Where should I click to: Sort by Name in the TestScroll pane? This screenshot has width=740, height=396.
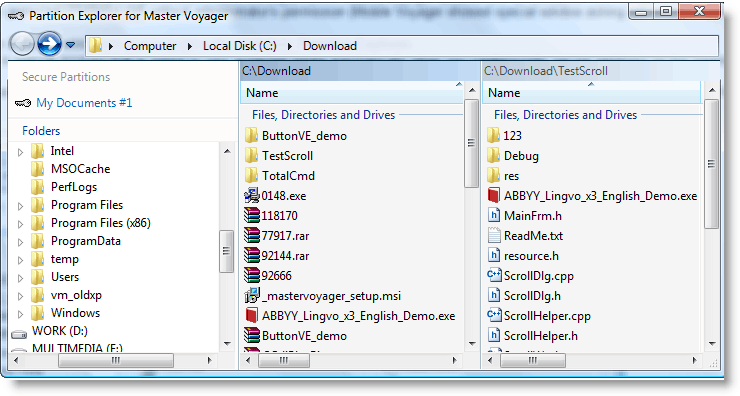coord(592,93)
